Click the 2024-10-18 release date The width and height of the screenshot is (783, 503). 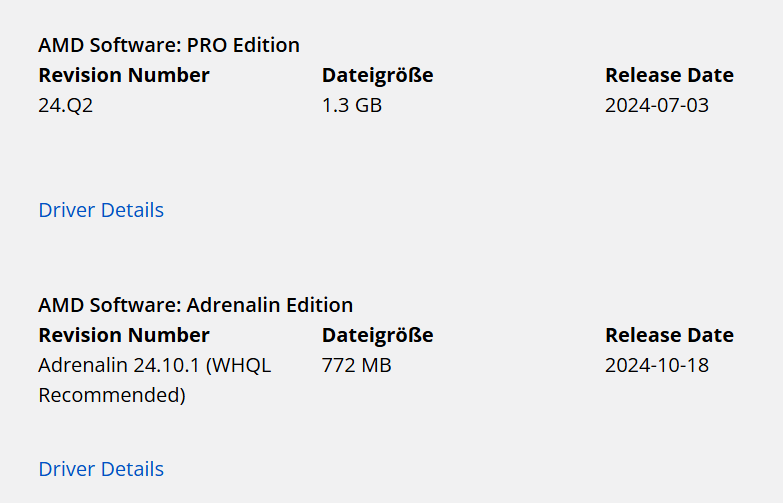657,365
